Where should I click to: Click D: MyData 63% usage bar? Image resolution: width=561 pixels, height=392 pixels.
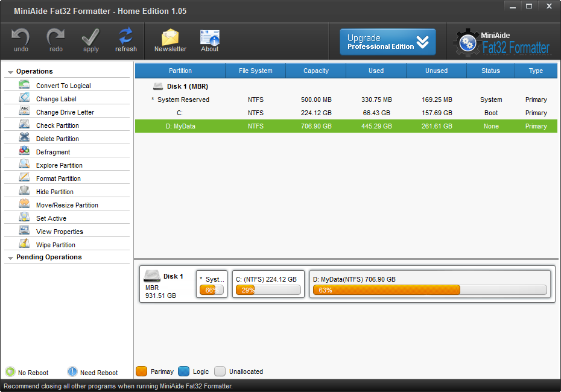click(x=429, y=289)
